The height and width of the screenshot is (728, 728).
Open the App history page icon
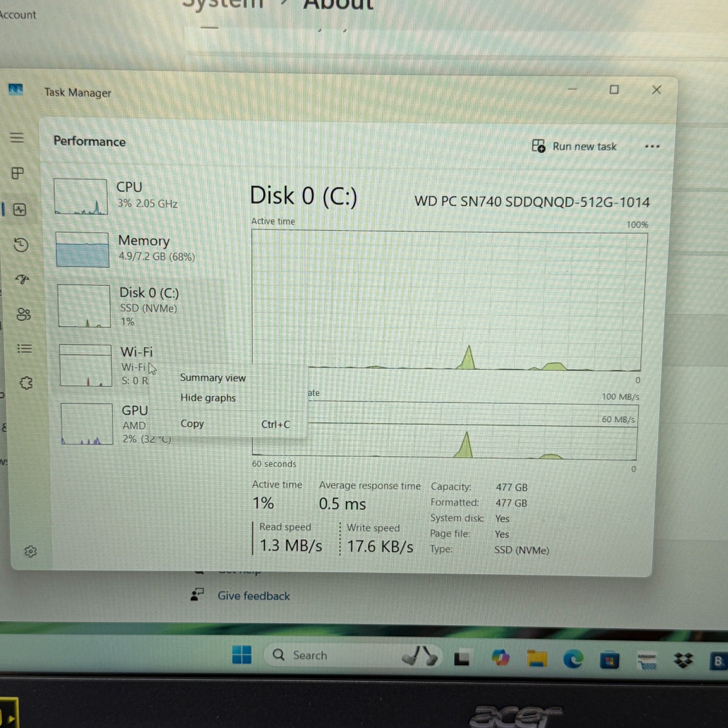tap(21, 245)
